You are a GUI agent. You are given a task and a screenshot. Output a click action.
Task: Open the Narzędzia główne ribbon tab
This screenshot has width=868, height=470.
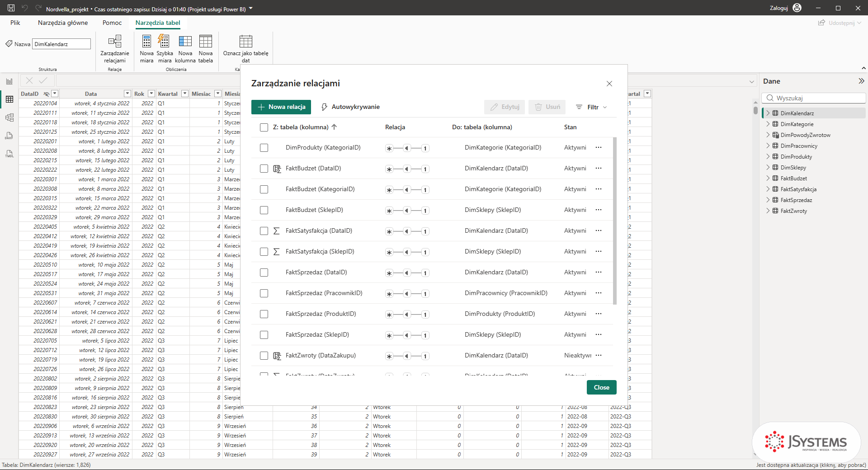click(63, 23)
